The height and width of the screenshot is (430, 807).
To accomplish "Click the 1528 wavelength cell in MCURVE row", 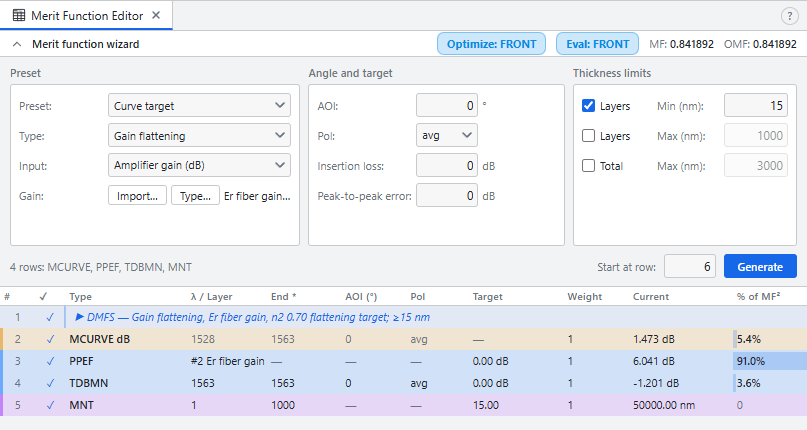I will 203,339.
